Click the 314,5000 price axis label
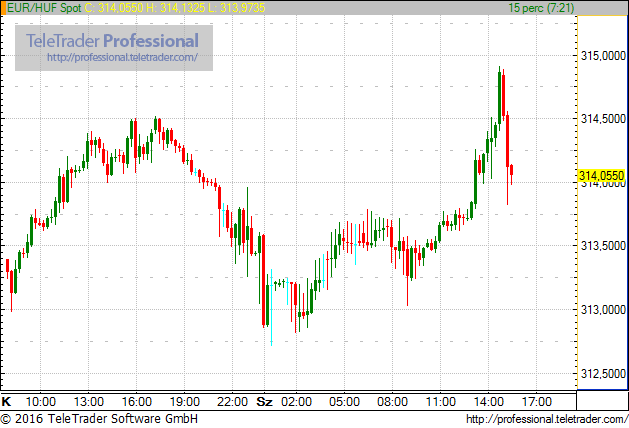This screenshot has height=428, width=629. coord(603,118)
